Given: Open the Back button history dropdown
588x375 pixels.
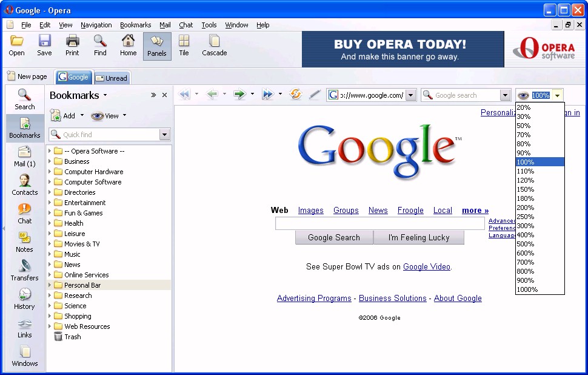Looking at the screenshot, I should tap(224, 94).
